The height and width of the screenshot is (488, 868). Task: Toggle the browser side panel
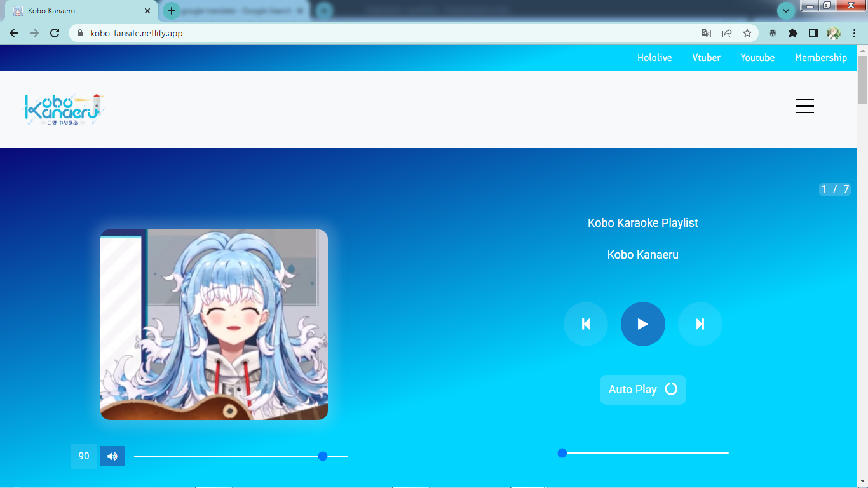point(813,33)
